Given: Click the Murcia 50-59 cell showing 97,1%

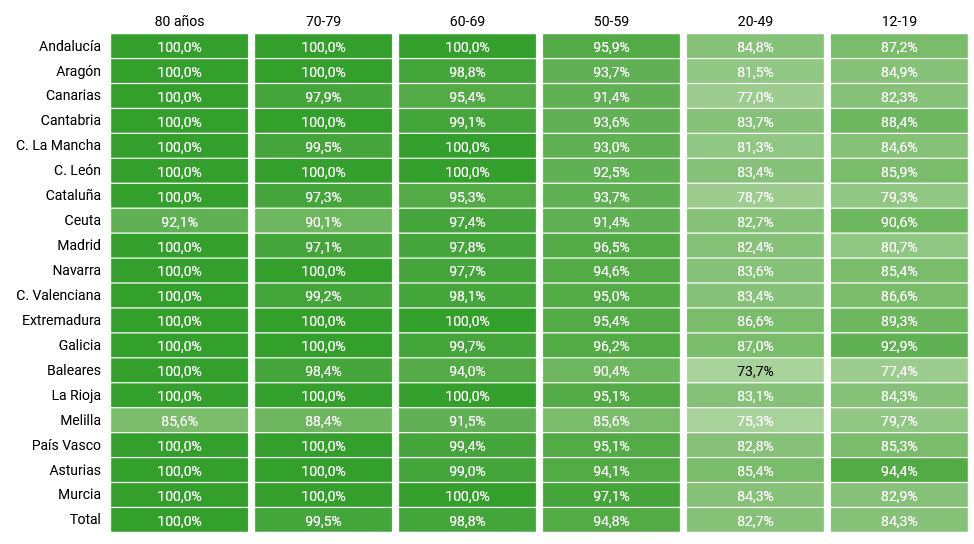Looking at the screenshot, I should pyautogui.click(x=611, y=496).
